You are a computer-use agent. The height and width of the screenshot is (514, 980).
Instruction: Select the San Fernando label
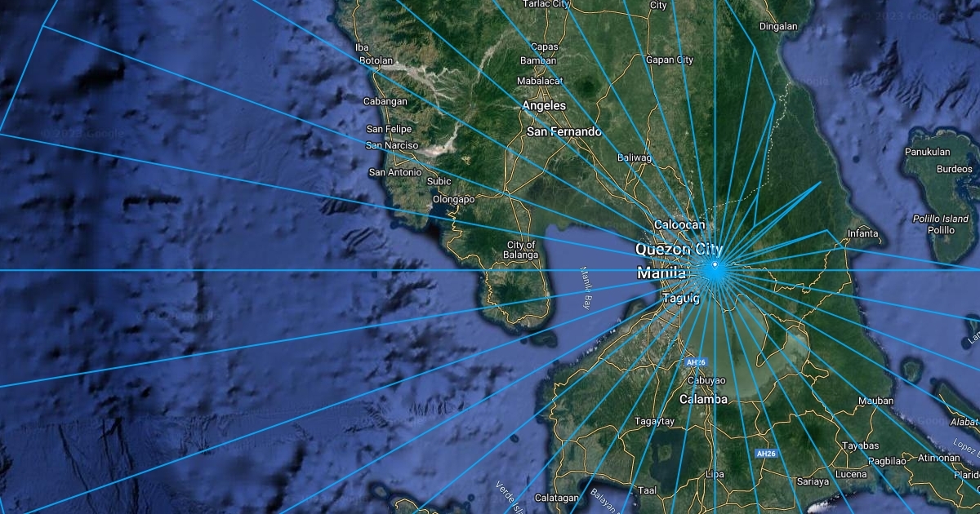click(564, 131)
